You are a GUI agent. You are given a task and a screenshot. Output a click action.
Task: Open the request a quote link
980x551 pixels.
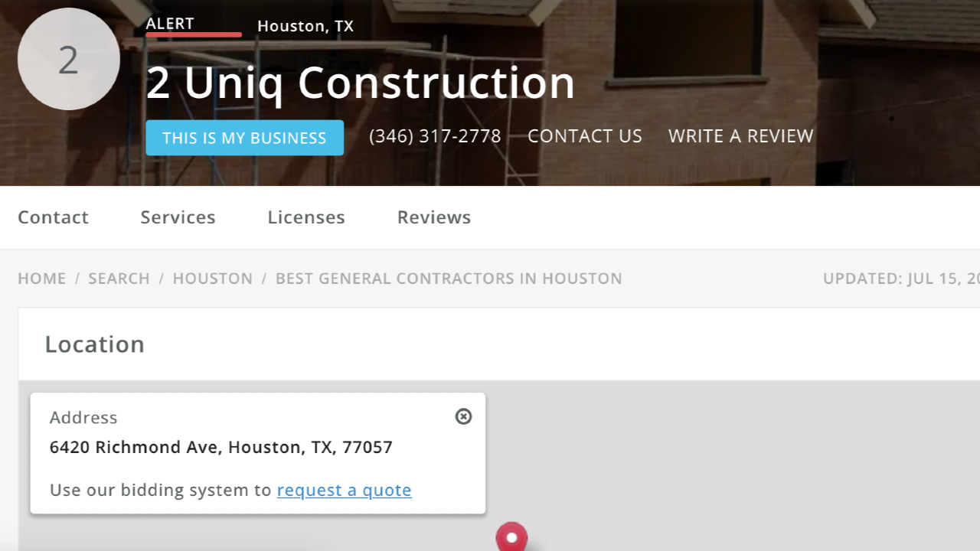point(345,490)
